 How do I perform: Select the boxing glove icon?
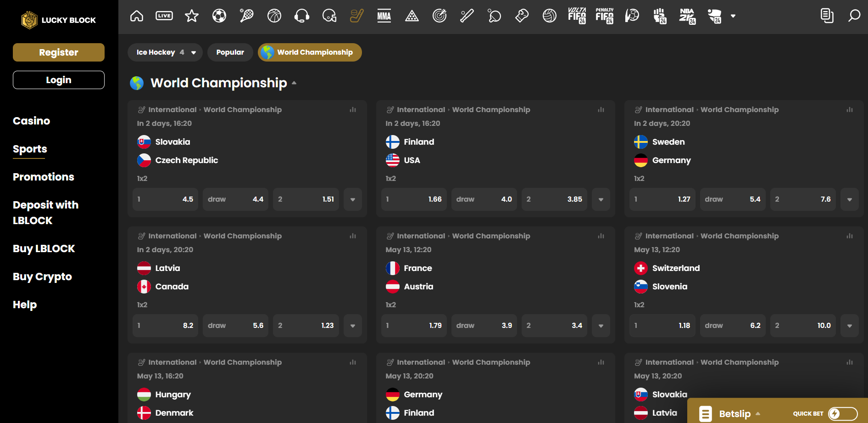coord(522,16)
